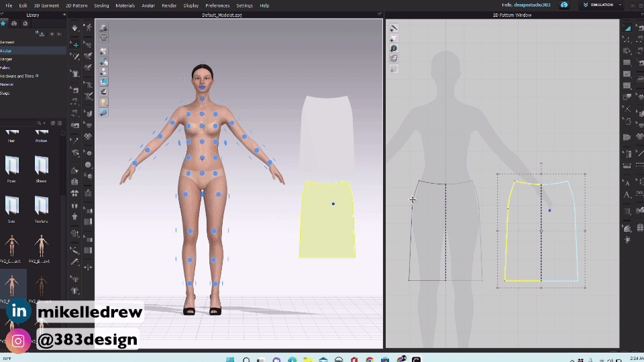
Task: Select the cyan plus Select/Move tool
Action: coord(75,45)
